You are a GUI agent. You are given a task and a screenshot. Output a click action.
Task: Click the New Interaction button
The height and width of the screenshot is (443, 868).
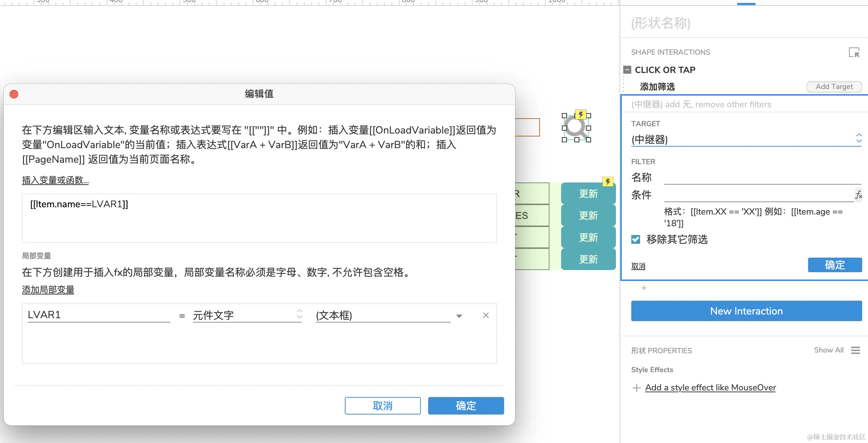pos(746,311)
